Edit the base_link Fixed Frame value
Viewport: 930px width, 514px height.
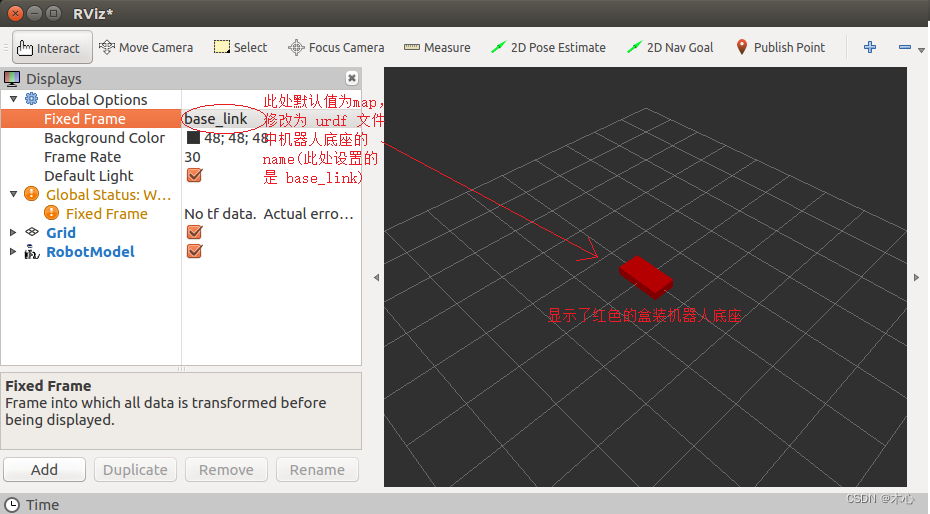pos(216,119)
